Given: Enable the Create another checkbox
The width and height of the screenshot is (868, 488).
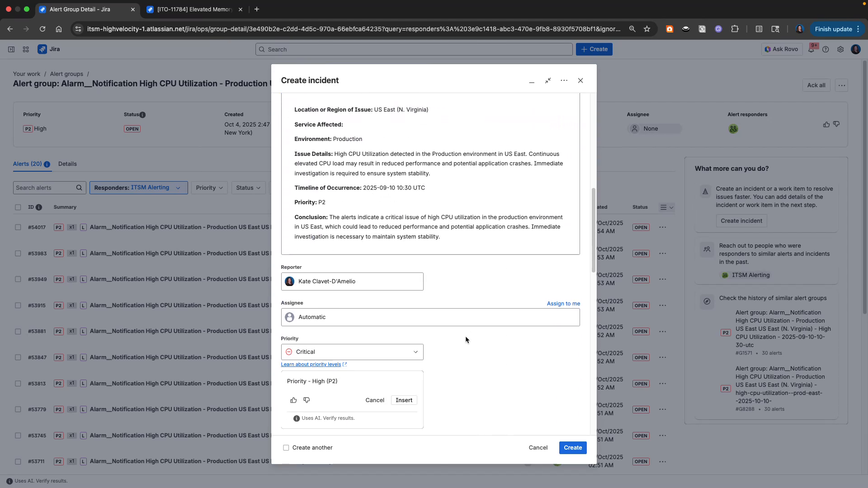Looking at the screenshot, I should 286,447.
